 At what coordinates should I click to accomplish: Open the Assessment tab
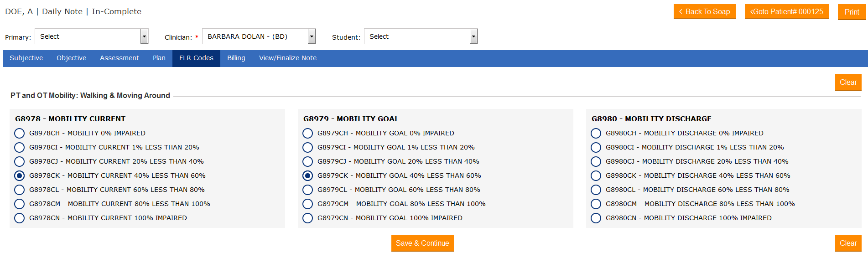tap(120, 58)
